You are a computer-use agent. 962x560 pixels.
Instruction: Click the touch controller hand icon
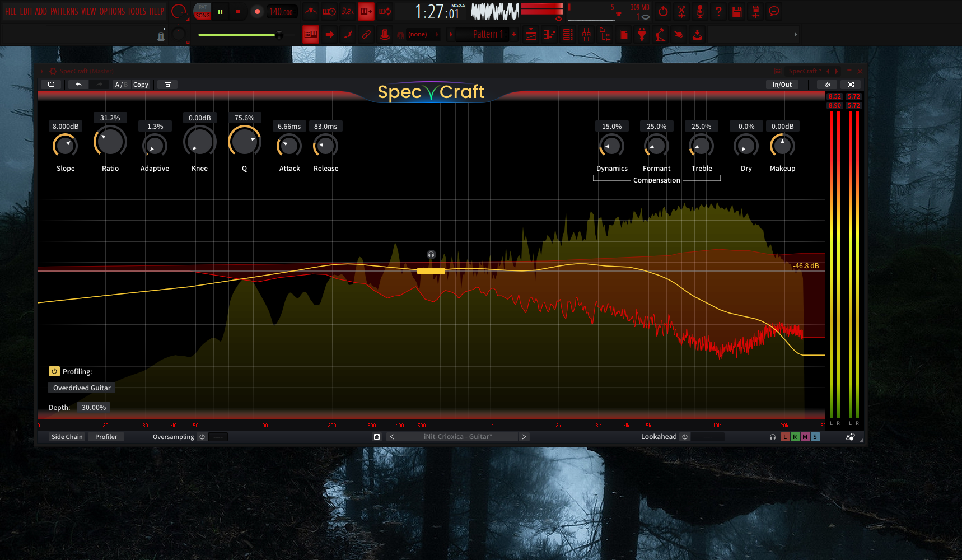tap(679, 35)
